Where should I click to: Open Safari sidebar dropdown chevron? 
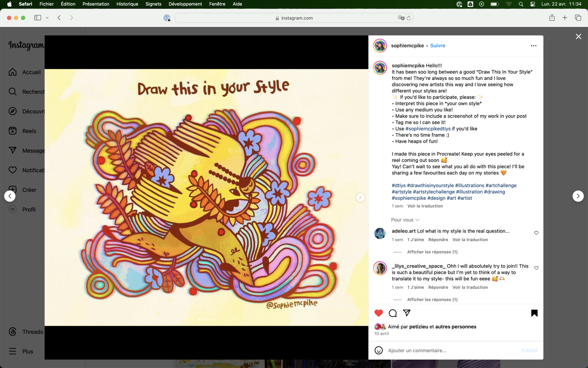click(x=47, y=18)
